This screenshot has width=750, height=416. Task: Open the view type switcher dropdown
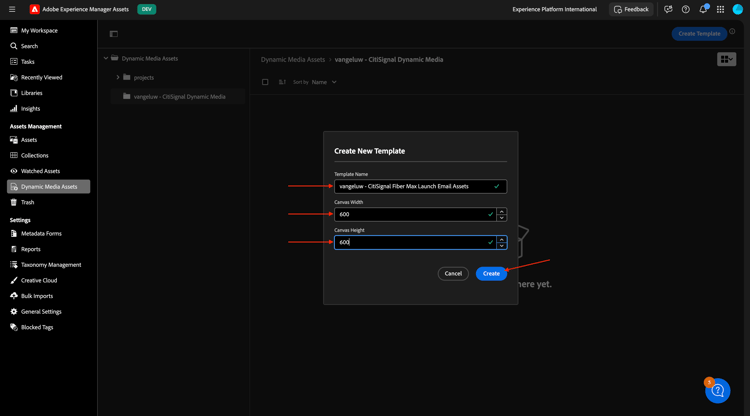(727, 60)
